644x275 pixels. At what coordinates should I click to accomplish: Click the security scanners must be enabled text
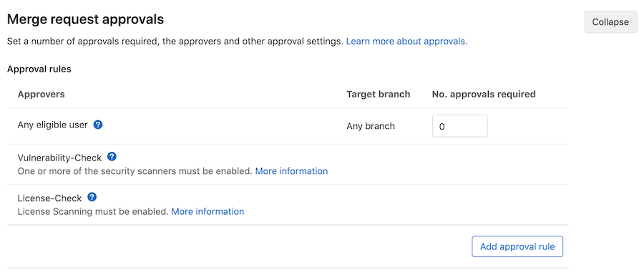[x=135, y=171]
